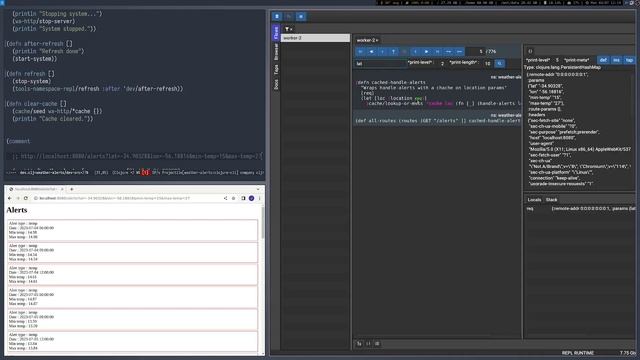
Task: Click the '(defn refresh []' line in editor
Action: [30, 74]
